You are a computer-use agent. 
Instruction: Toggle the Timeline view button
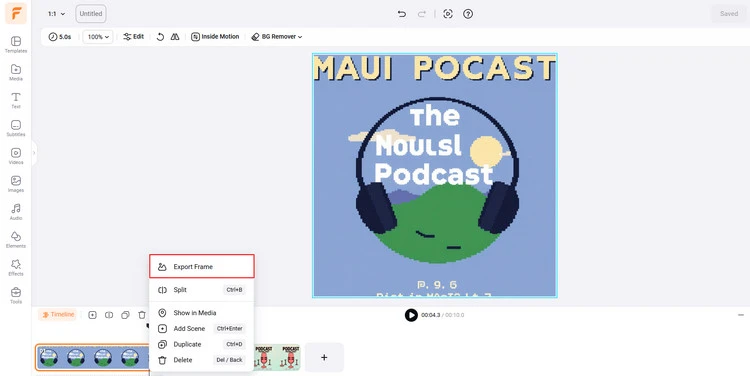click(58, 314)
